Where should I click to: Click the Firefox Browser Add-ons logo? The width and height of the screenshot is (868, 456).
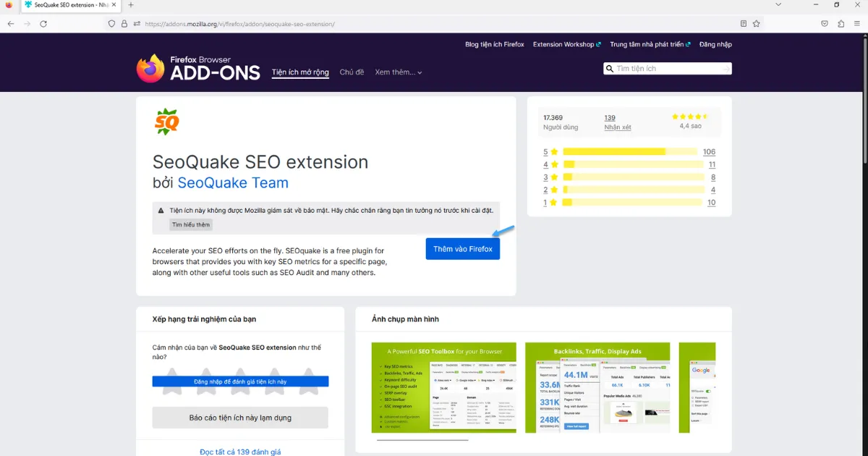pos(197,69)
